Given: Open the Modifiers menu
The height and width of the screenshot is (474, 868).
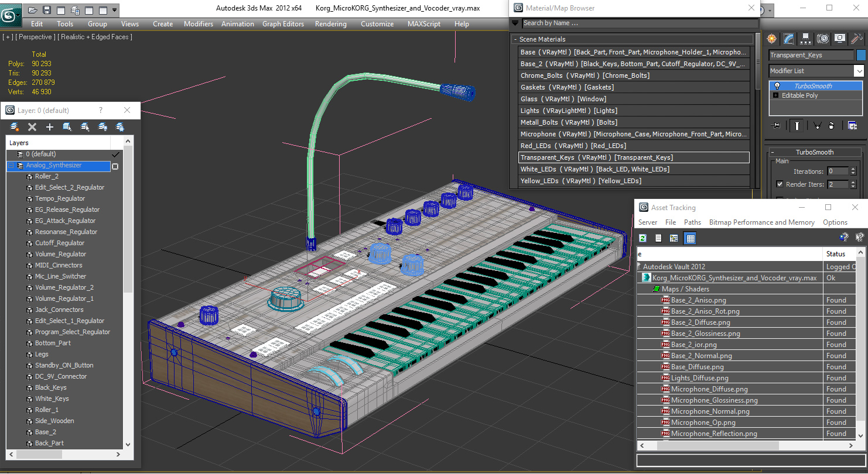Looking at the screenshot, I should (x=199, y=24).
